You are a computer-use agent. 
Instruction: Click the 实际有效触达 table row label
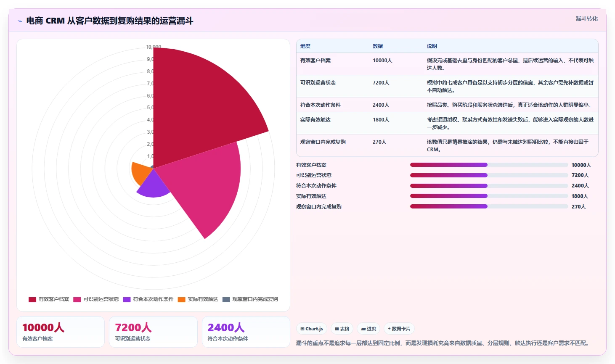click(315, 120)
